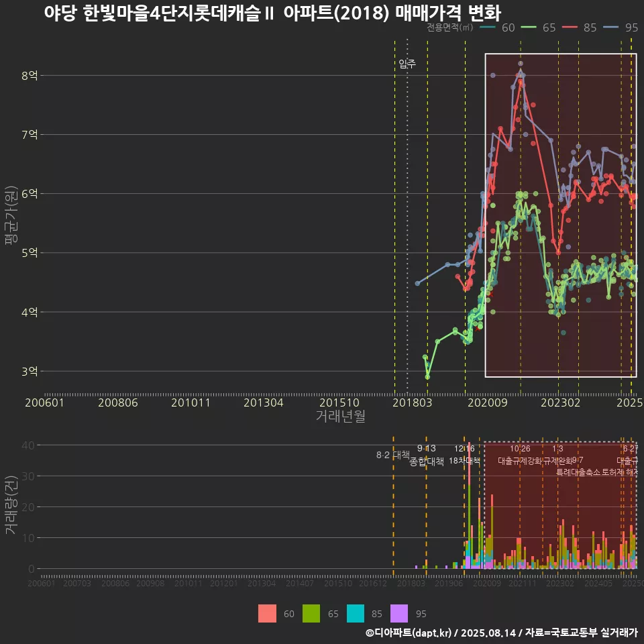Click the 6억 y-axis label
644x644 pixels.
[30, 194]
